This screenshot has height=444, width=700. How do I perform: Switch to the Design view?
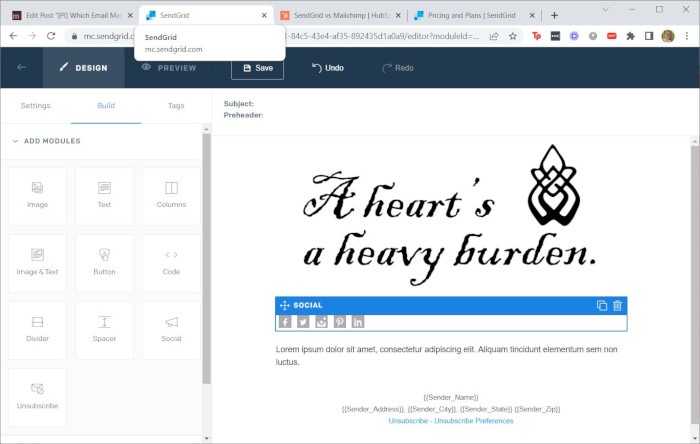click(83, 68)
